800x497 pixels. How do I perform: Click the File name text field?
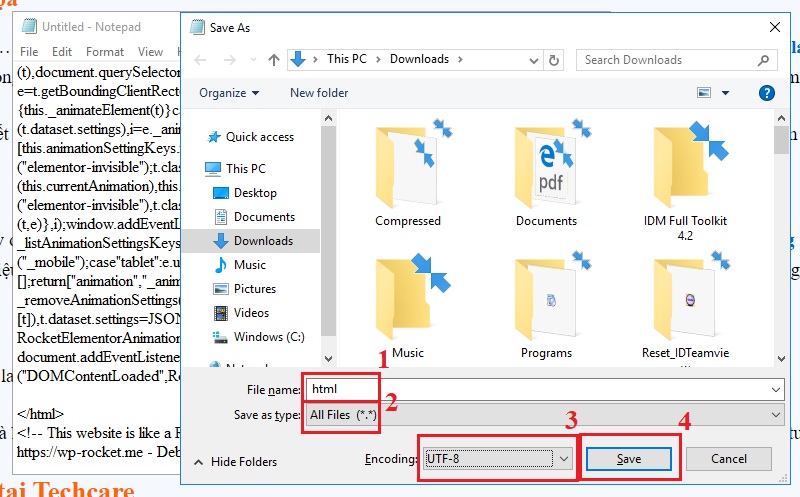pos(545,389)
